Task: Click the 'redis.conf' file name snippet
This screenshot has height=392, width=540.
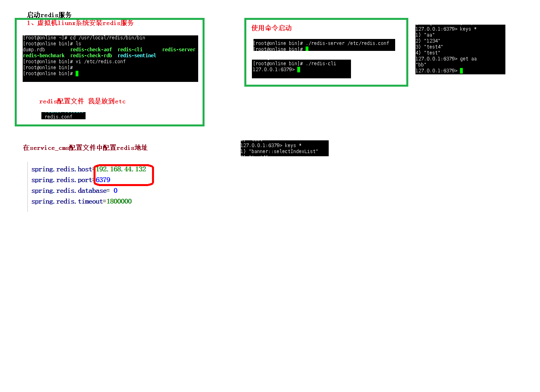Action: pyautogui.click(x=58, y=117)
